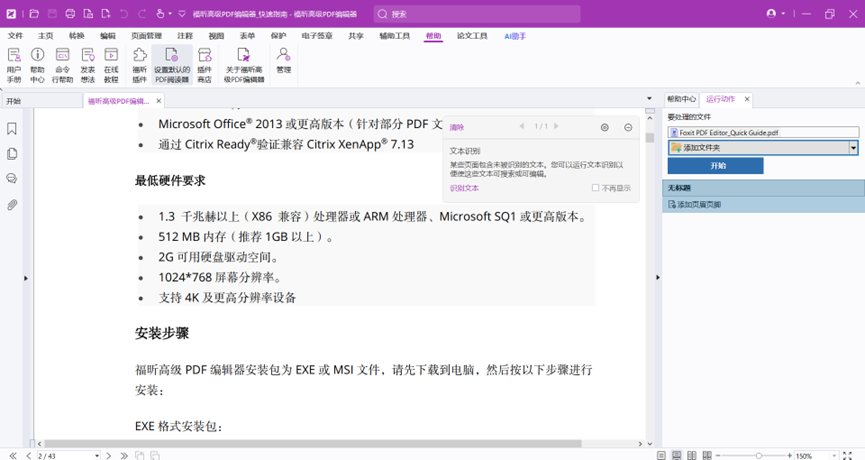
Task: Open Online Tutorials (在线教程)
Action: click(x=111, y=65)
